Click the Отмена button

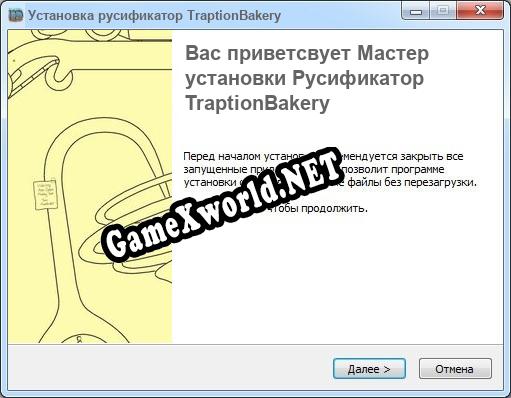tap(455, 369)
